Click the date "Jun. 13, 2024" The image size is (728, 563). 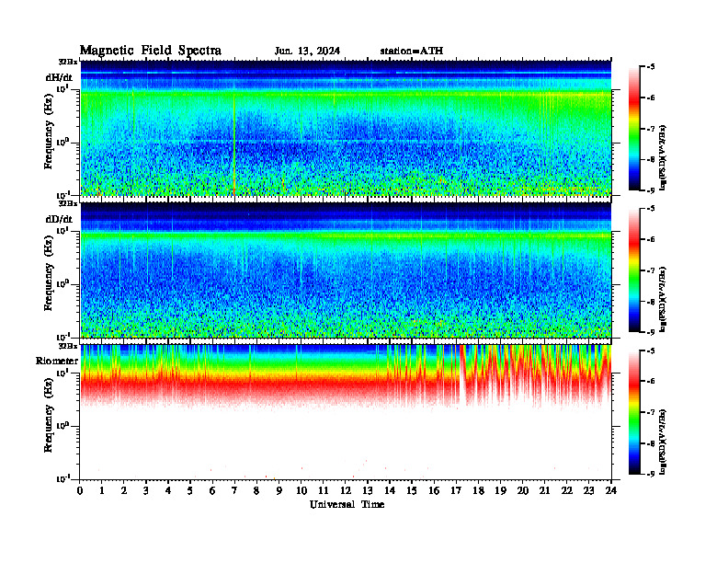pos(307,52)
